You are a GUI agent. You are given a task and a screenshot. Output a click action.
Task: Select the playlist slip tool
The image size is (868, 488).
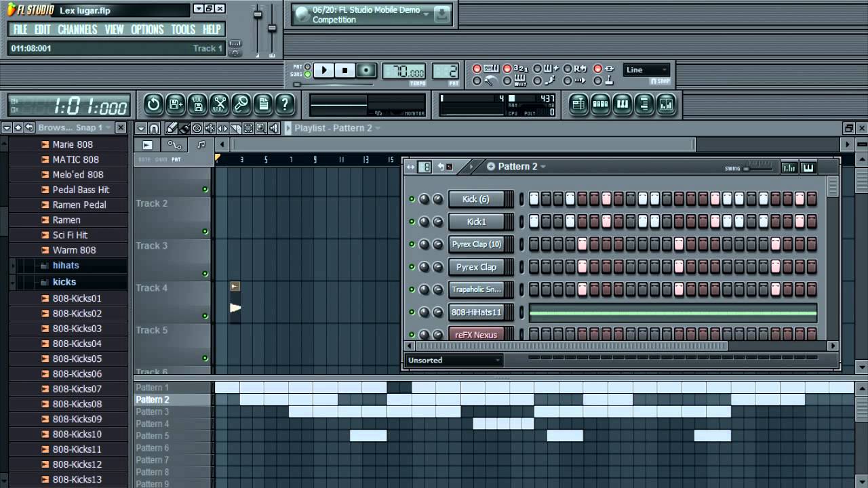tap(222, 127)
